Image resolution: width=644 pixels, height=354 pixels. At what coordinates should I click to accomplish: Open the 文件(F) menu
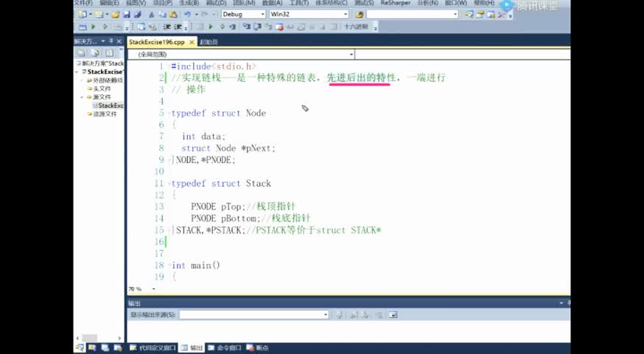click(83, 3)
